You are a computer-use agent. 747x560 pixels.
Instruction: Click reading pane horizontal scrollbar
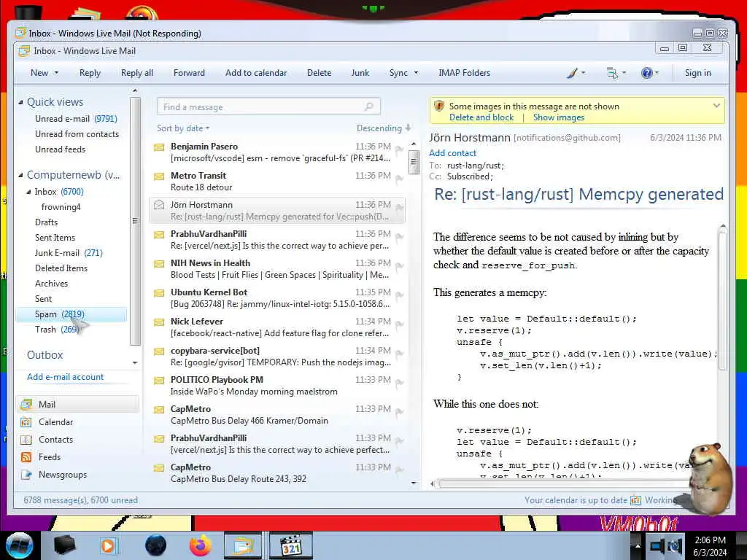565,484
